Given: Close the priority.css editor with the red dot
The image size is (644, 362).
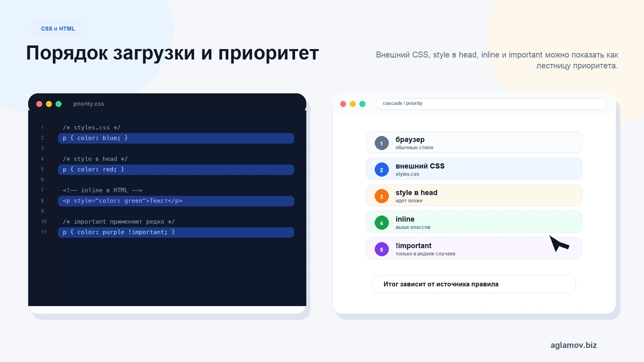Looking at the screenshot, I should 39,104.
